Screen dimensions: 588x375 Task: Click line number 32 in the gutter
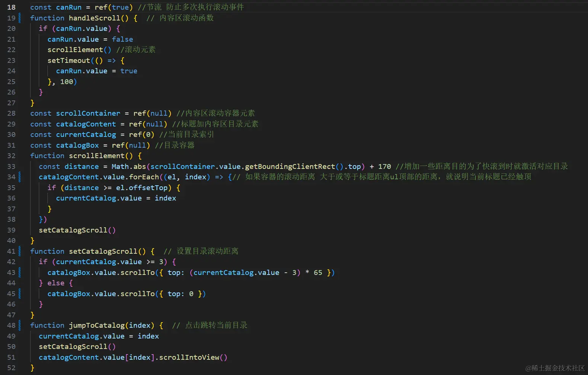coord(12,156)
